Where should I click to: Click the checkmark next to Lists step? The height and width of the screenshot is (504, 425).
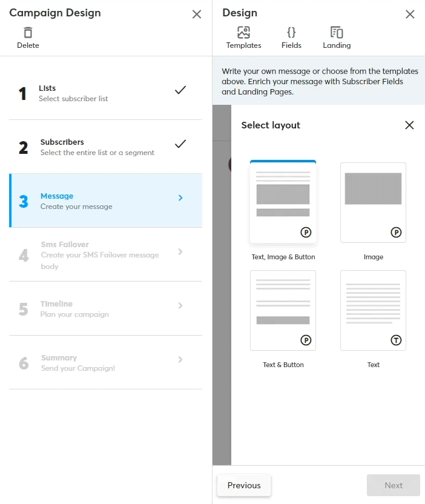pos(180,90)
